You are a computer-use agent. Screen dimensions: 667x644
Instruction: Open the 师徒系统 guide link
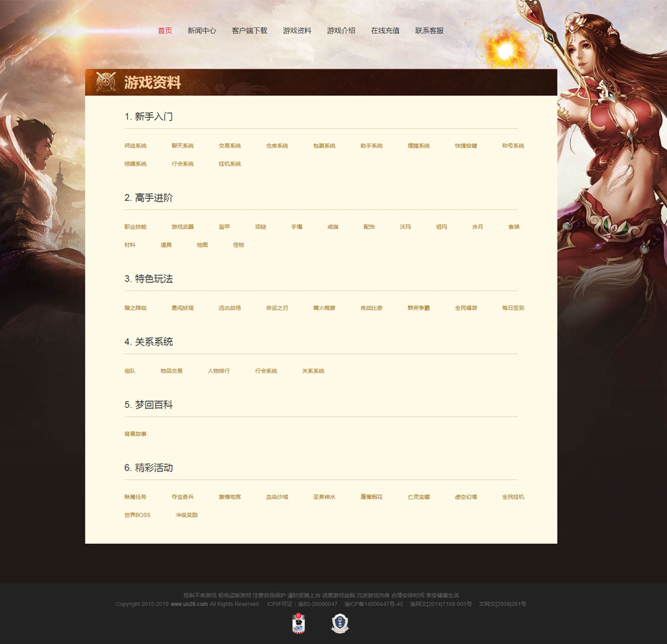tap(135, 145)
